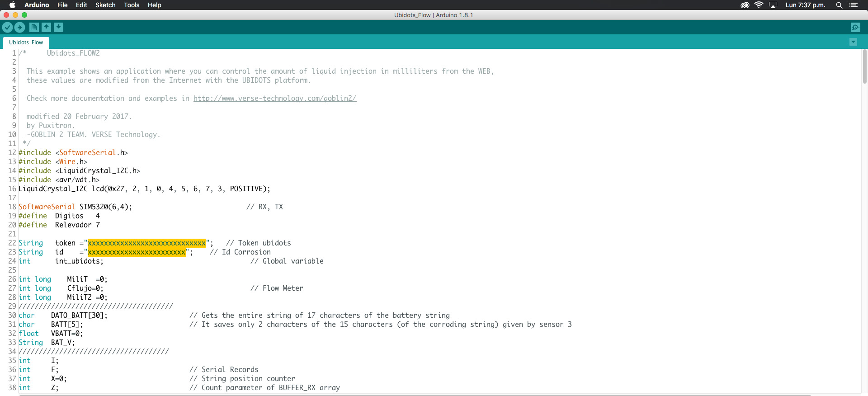Open the Serial Monitor icon
Screen dimensions: 868x396
[x=855, y=28]
